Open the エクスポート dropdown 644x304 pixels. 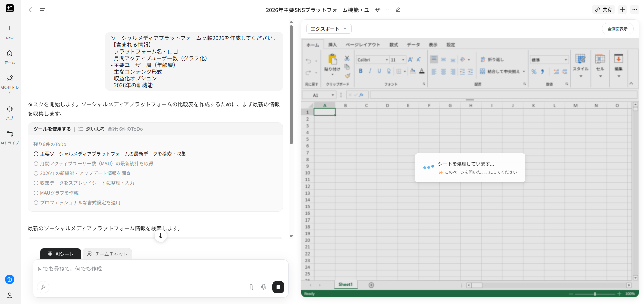pyautogui.click(x=328, y=29)
